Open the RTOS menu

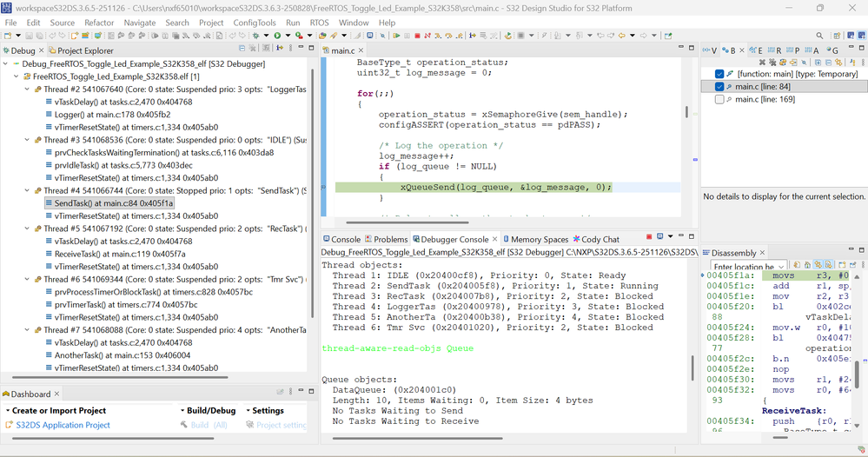click(x=319, y=23)
